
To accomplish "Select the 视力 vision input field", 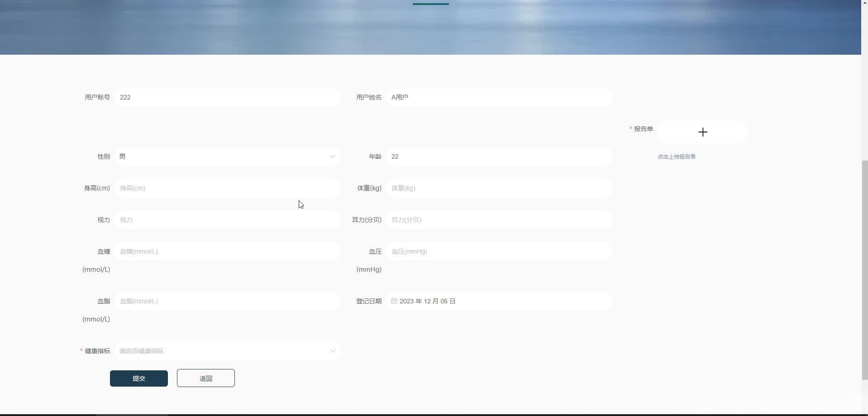I will [x=227, y=220].
